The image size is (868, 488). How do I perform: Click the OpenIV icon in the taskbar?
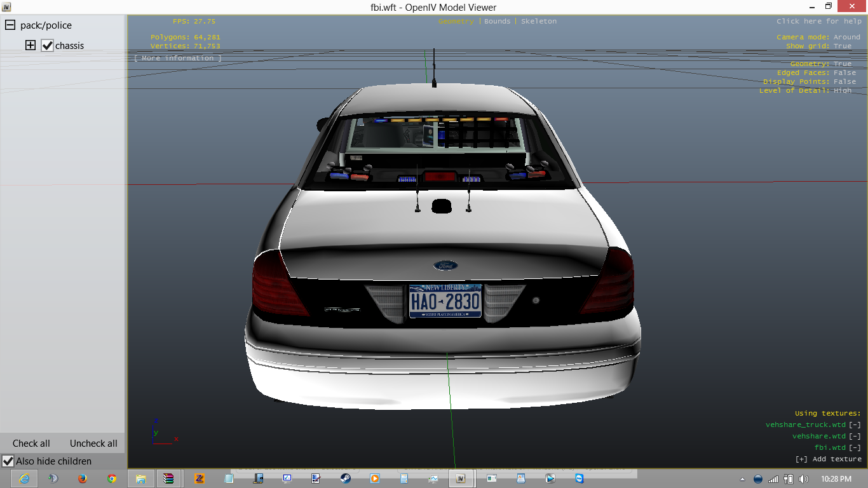point(461,478)
